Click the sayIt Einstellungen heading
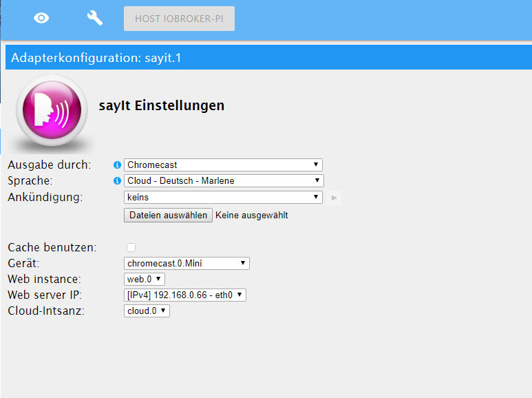The height and width of the screenshot is (398, 532). tap(162, 105)
